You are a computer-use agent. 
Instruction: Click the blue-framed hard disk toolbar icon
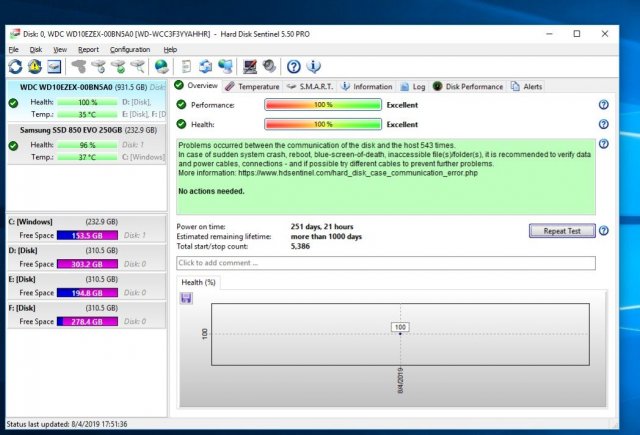pos(54,66)
